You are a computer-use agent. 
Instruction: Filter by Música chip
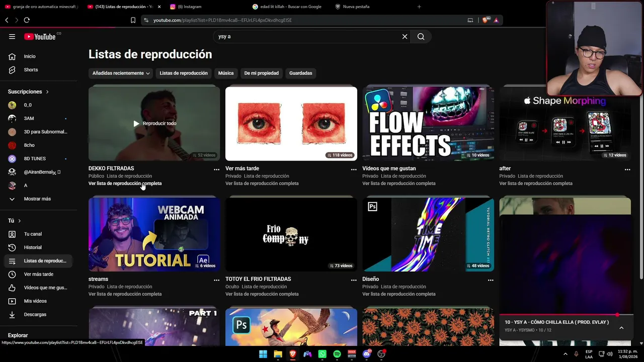tap(226, 73)
